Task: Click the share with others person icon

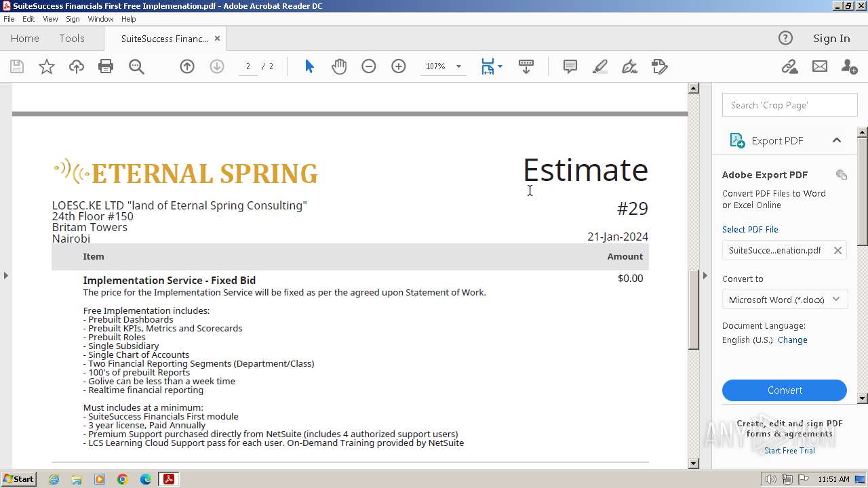Action: [x=849, y=66]
